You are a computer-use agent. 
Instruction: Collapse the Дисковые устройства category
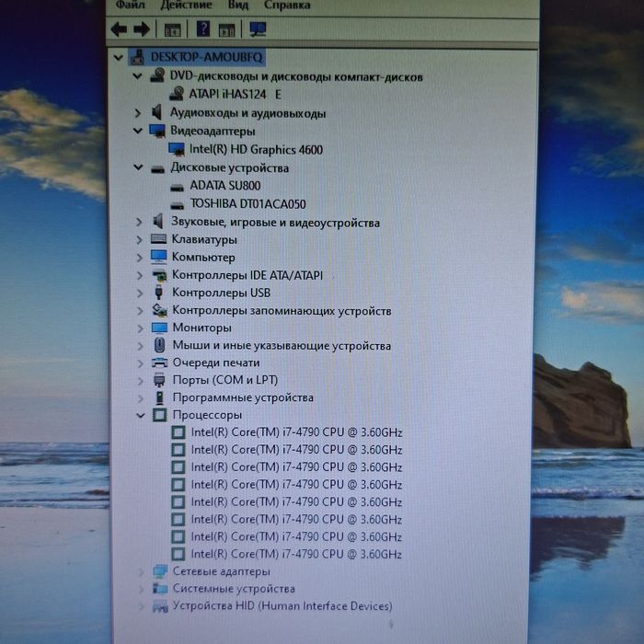click(138, 167)
